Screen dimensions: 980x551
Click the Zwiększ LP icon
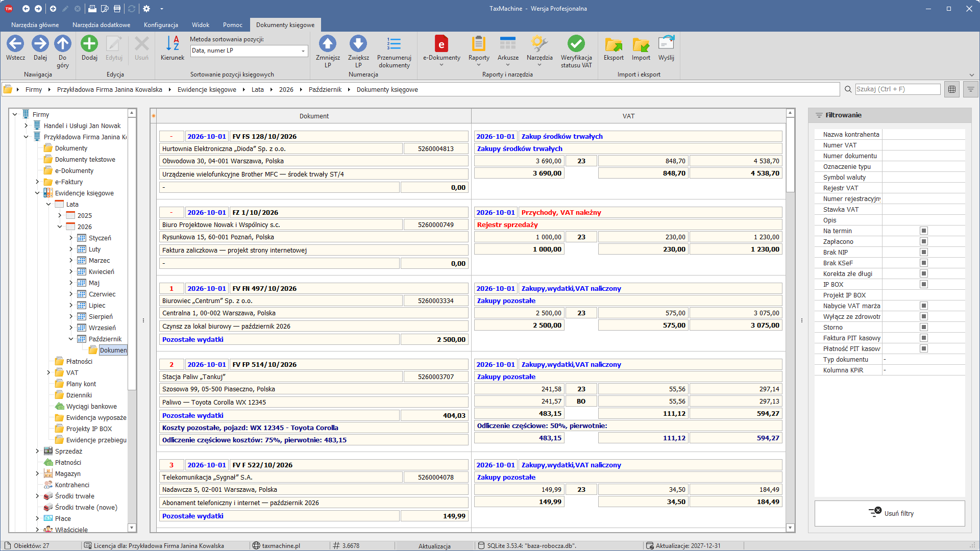(358, 44)
